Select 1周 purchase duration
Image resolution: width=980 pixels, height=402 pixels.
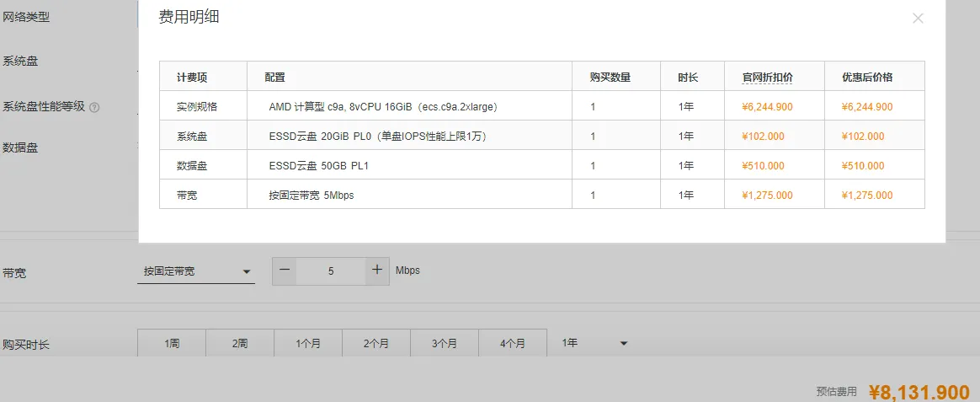pyautogui.click(x=172, y=343)
